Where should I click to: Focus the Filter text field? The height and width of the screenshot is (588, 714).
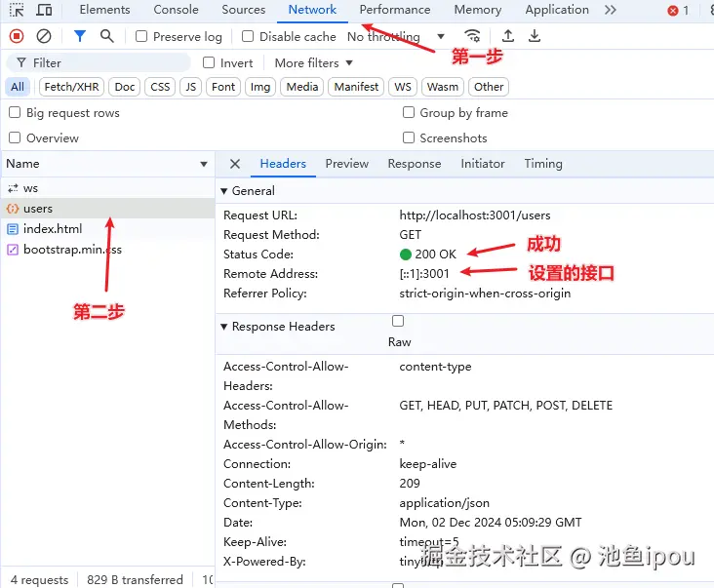pyautogui.click(x=99, y=62)
